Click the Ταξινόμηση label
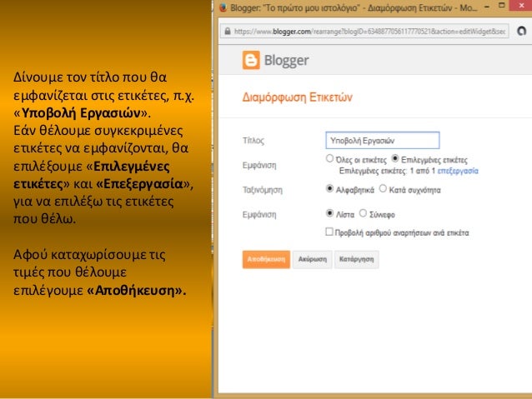 click(263, 190)
